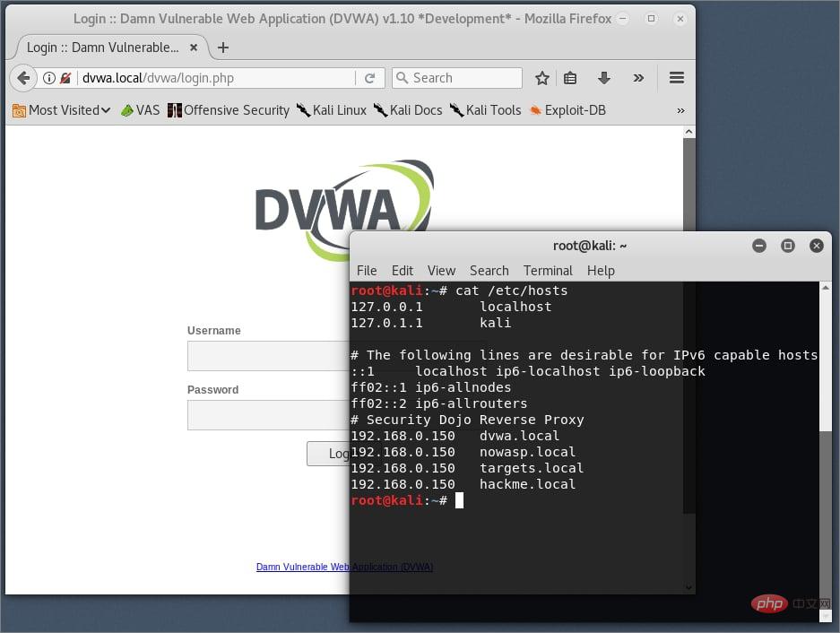
Task: Expand the Most Visited bookmarks dropdown
Action: [x=62, y=110]
